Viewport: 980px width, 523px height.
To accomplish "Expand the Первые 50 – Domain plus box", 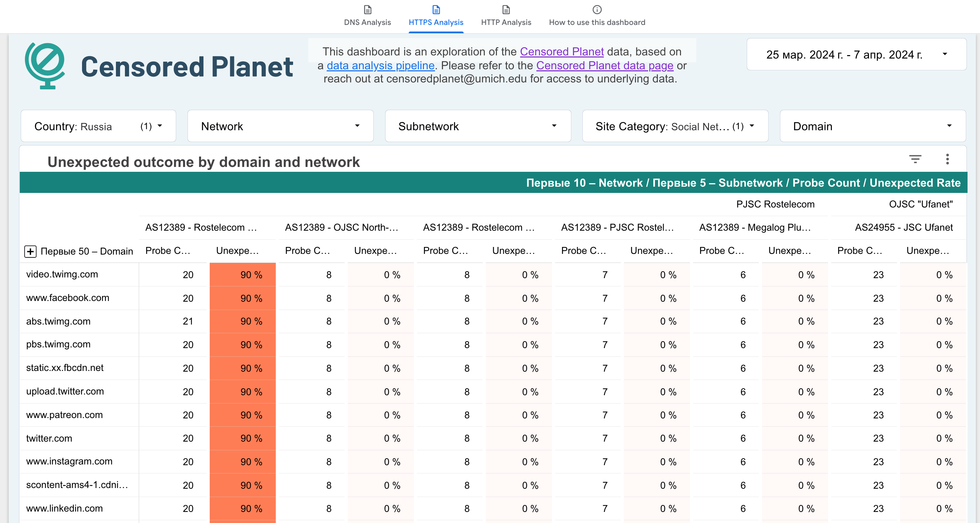I will [30, 251].
